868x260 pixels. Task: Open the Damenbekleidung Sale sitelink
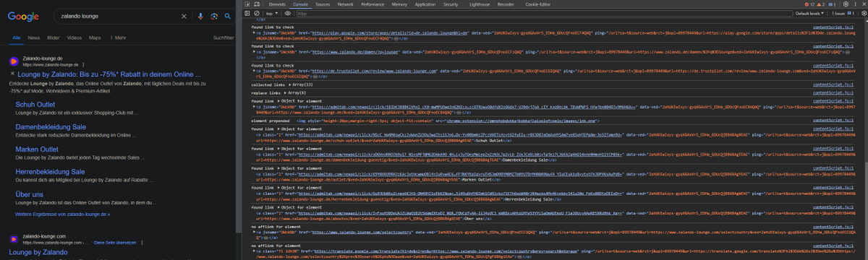click(x=51, y=126)
